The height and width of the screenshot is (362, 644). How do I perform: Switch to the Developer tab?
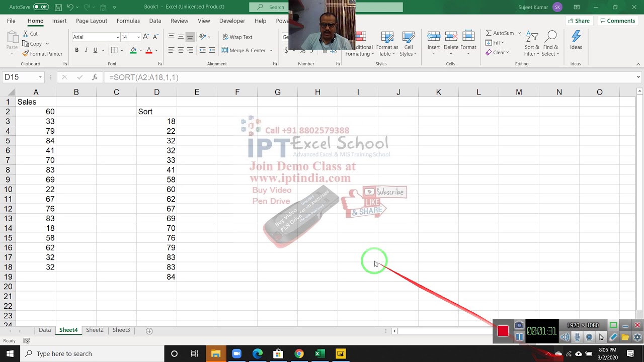[x=232, y=21]
